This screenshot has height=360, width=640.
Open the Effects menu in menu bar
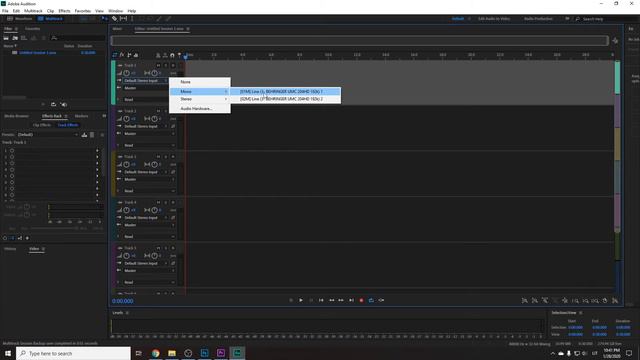[64, 11]
